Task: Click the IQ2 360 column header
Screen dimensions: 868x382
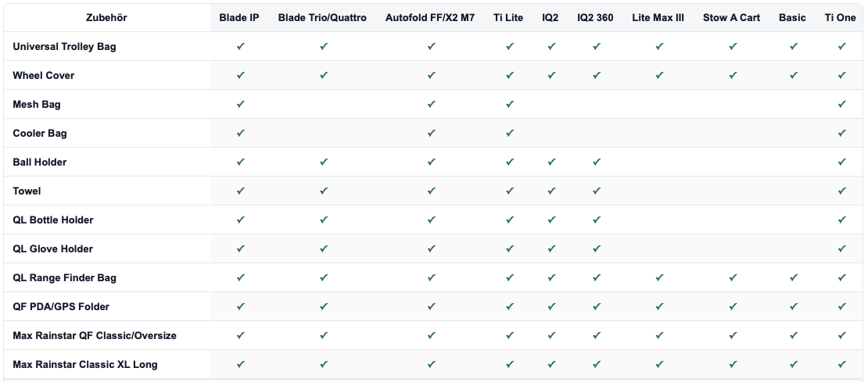Action: coord(595,18)
